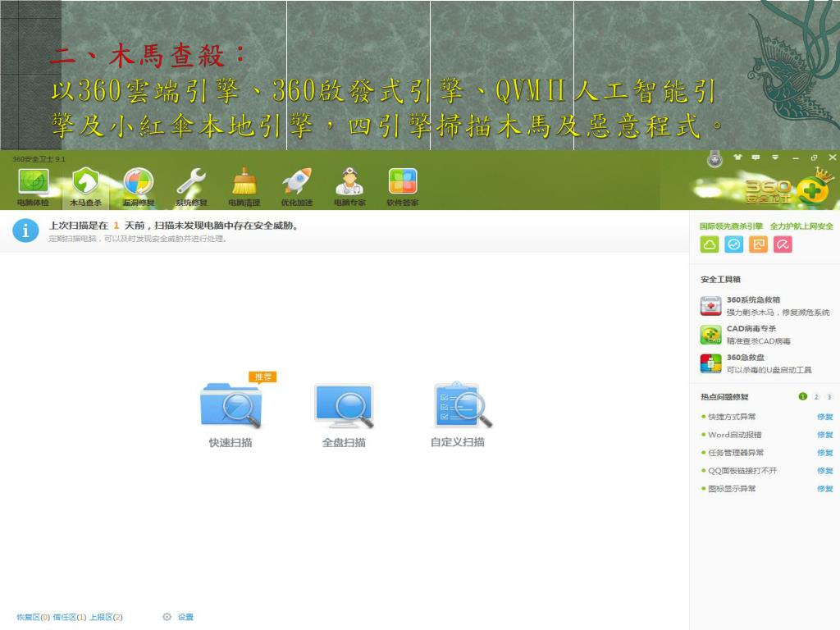840x630 pixels.
Task: Click the 自定义扫描 label text
Action: click(x=458, y=442)
